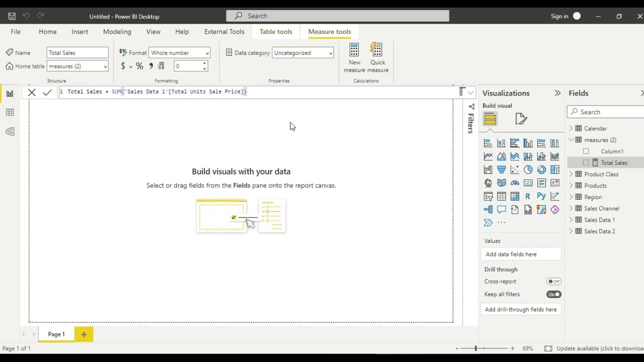
Task: Expand the Sales Data 1 table
Action: tap(572, 220)
